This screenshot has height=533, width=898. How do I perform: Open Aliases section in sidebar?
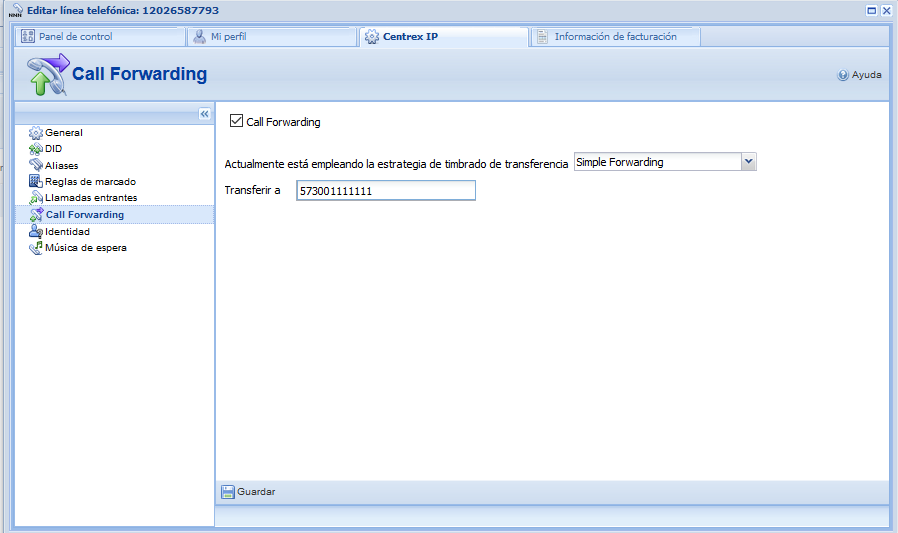(x=62, y=165)
